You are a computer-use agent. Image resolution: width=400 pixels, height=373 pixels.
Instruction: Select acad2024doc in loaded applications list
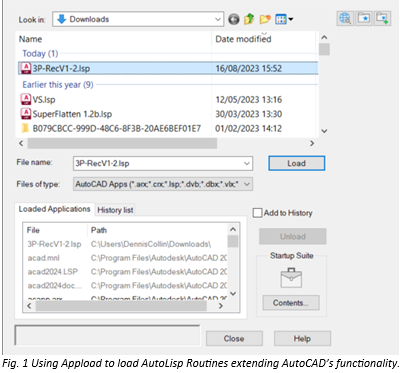[55, 286]
